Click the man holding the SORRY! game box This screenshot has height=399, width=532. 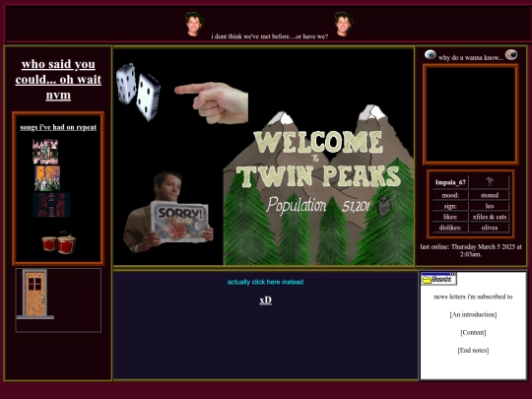pyautogui.click(x=168, y=213)
